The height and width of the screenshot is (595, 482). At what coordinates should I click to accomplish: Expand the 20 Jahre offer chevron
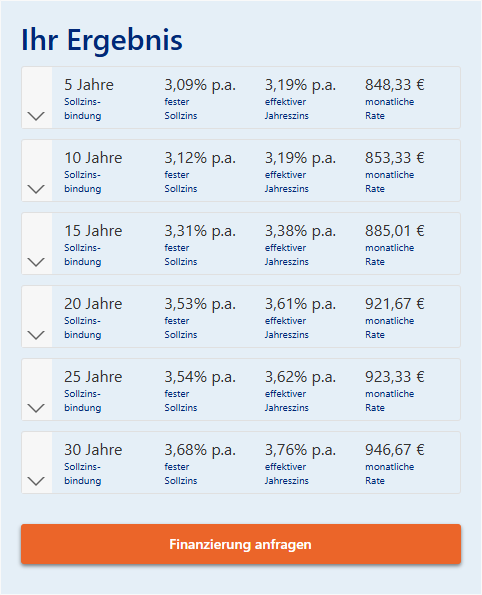pyautogui.click(x=36, y=335)
